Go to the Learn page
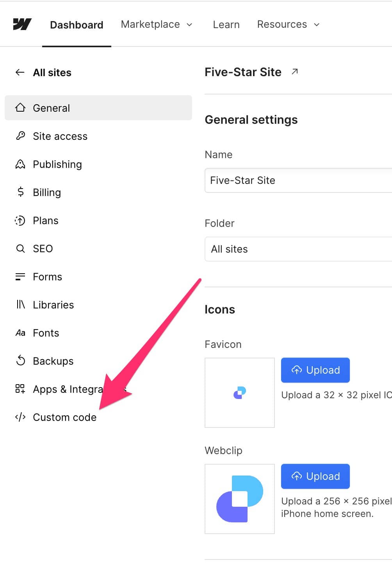This screenshot has width=392, height=570. 226,25
